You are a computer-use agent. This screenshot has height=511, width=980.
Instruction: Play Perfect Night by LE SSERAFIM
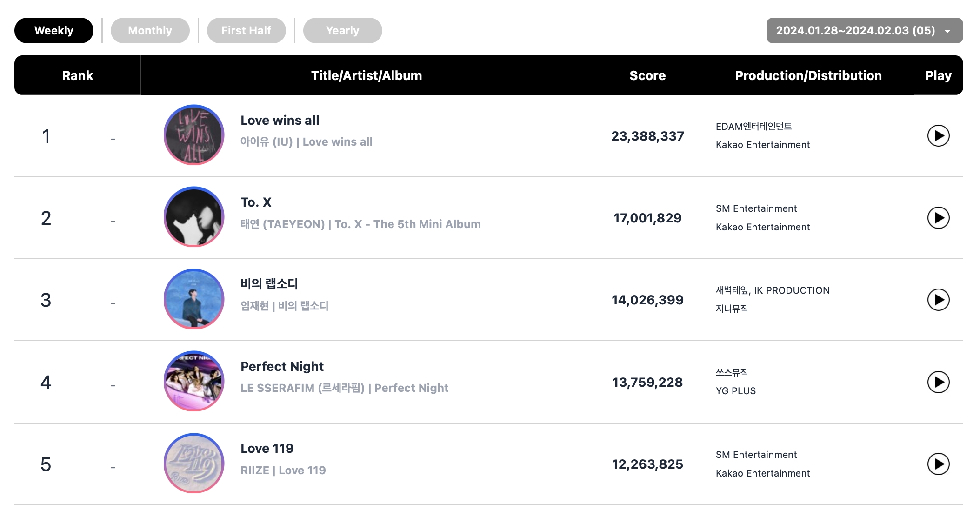[x=938, y=382]
